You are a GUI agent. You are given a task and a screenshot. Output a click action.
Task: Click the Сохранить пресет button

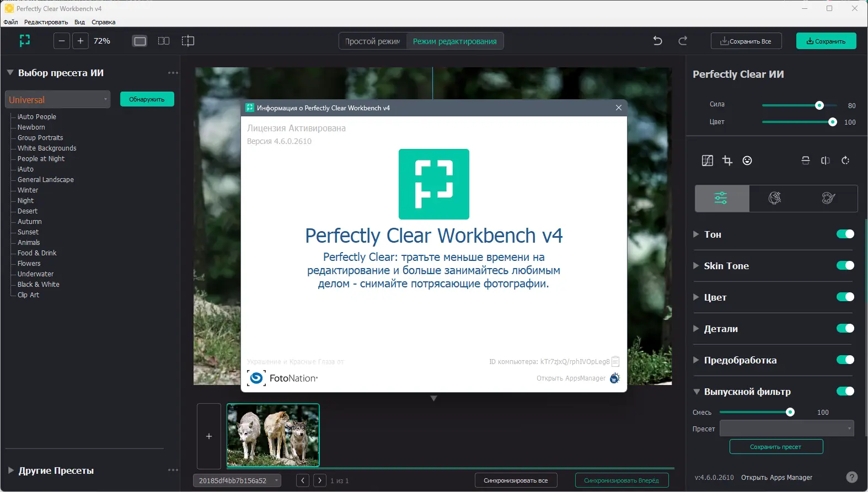click(776, 446)
